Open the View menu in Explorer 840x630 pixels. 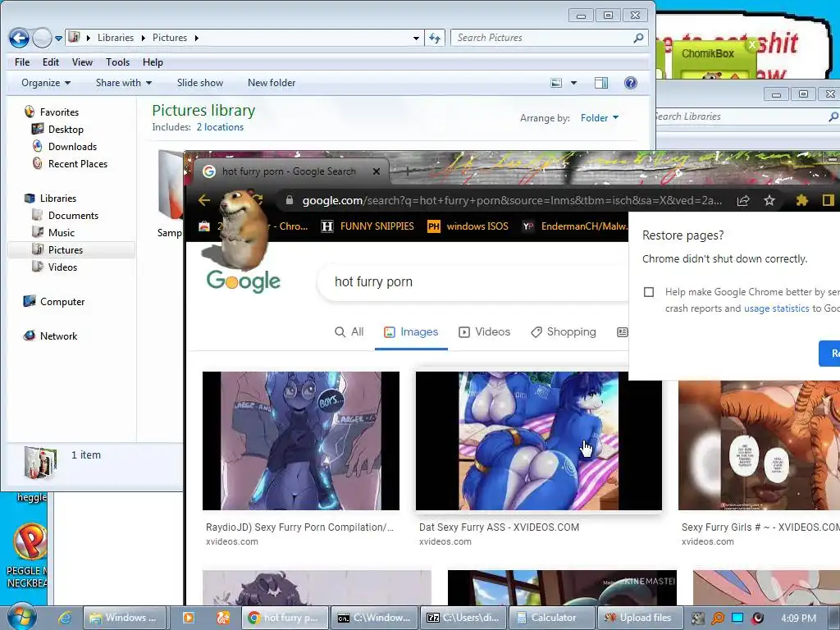point(83,62)
